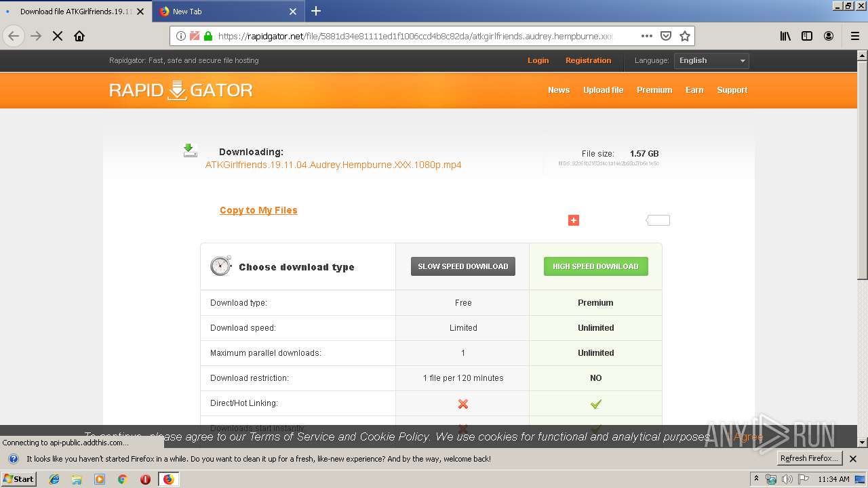Click the Pocket save icon
The width and height of the screenshot is (868, 488).
(666, 36)
